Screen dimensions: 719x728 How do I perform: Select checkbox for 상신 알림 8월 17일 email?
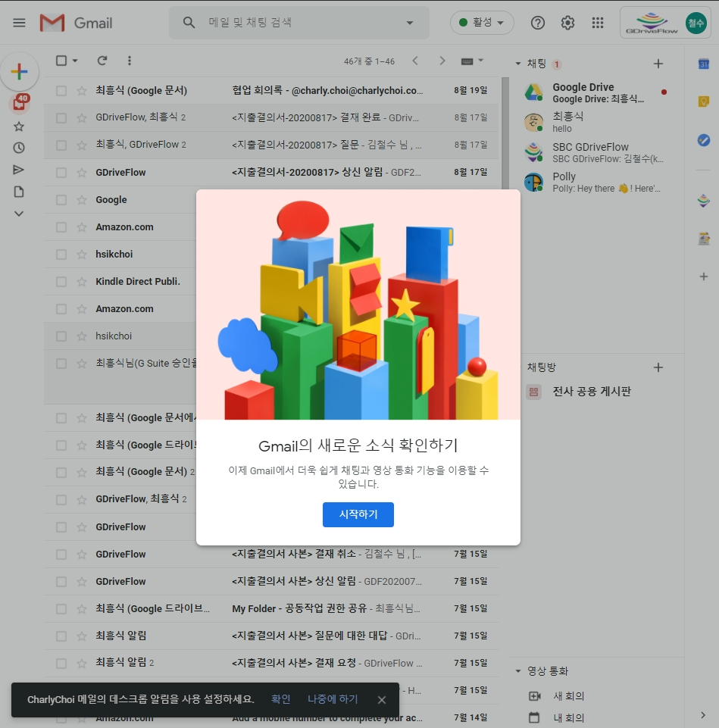[x=61, y=173]
